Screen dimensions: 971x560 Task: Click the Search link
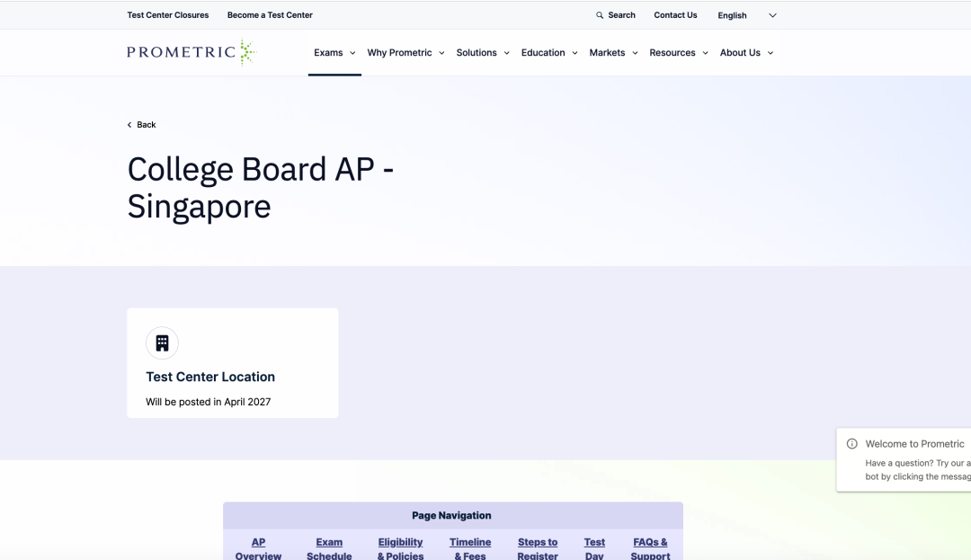621,15
